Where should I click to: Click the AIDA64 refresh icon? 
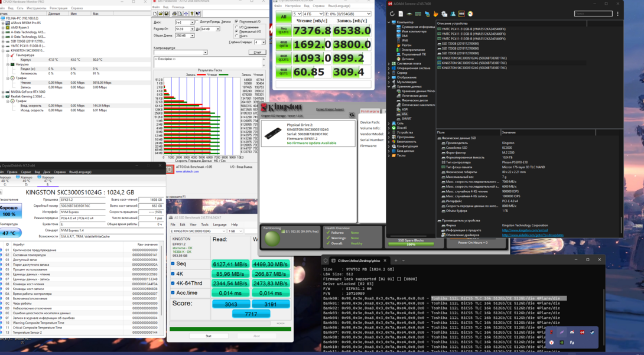pos(392,14)
